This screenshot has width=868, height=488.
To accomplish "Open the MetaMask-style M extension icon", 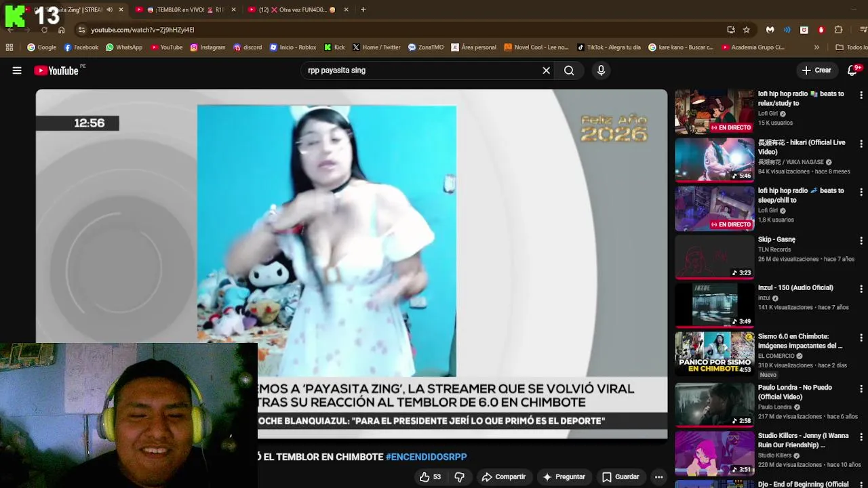I will (770, 30).
